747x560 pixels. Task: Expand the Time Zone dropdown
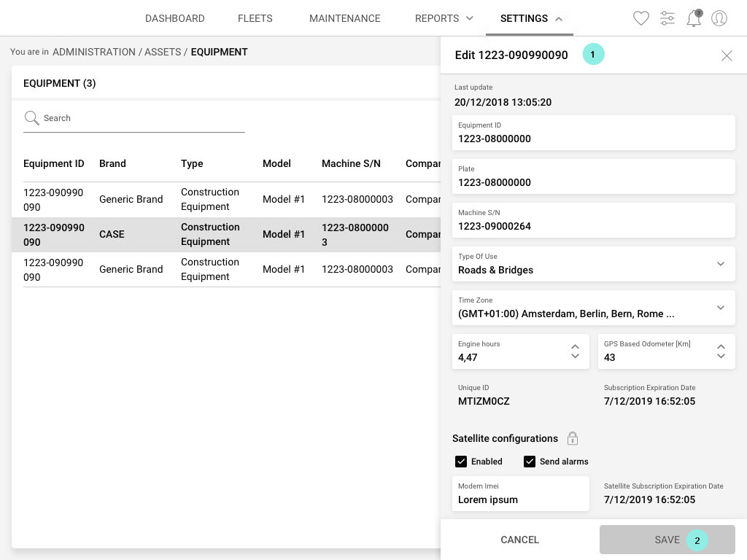(x=720, y=308)
